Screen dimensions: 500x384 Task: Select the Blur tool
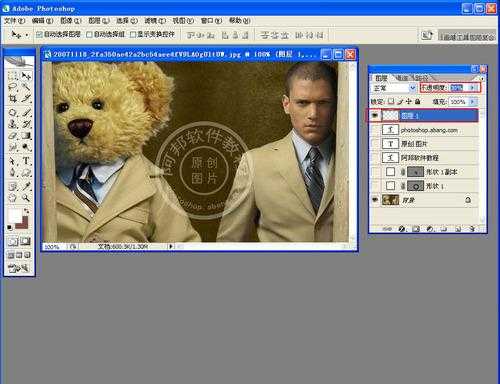13,147
